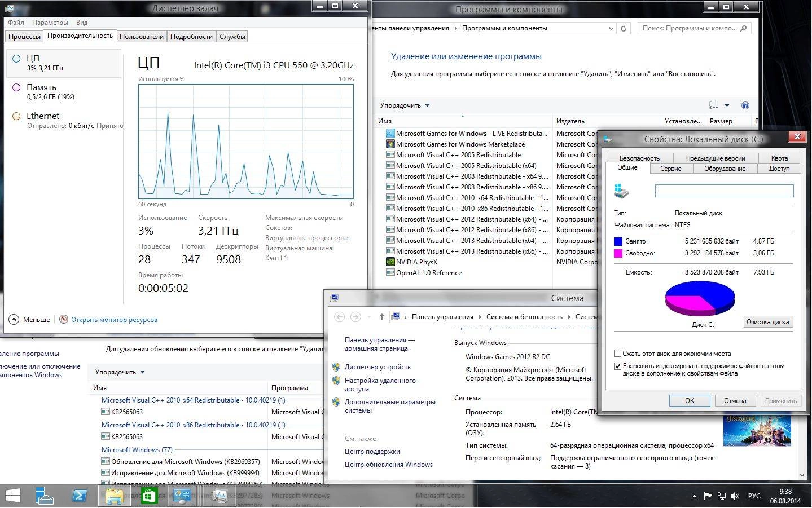Open Диспетчер устройств link
Viewport: 812px width, 508px height.
(x=378, y=367)
